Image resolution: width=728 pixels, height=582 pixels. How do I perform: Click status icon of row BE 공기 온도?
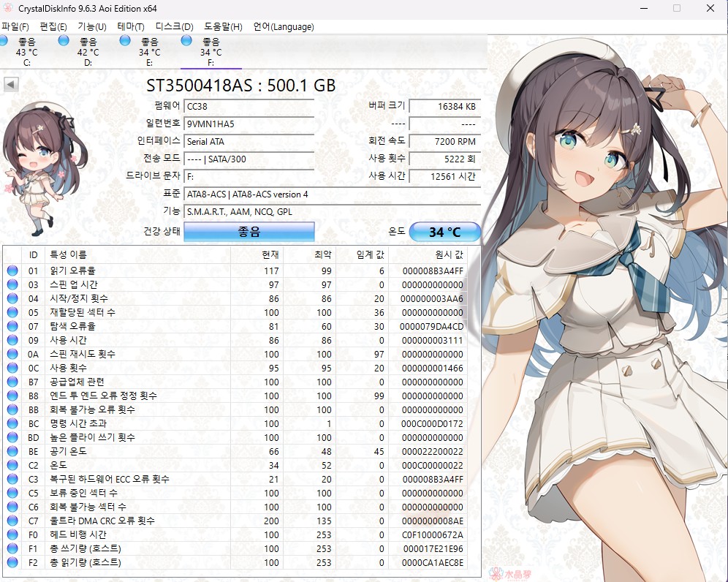12,451
